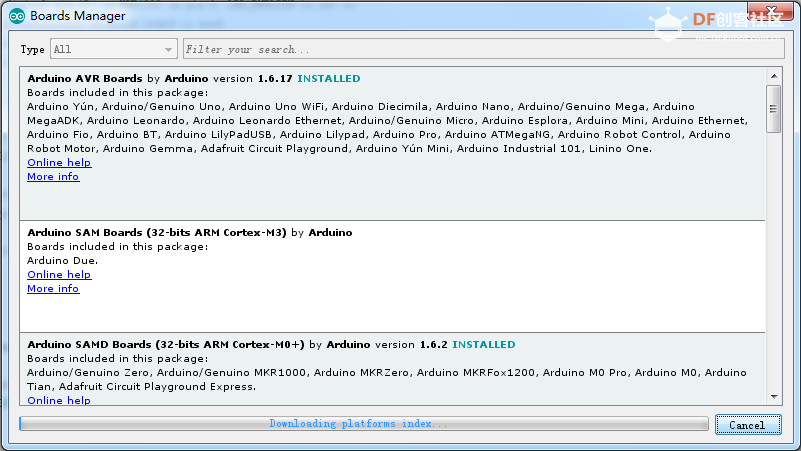Select the Arduino SAM Boards package title

[x=157, y=232]
